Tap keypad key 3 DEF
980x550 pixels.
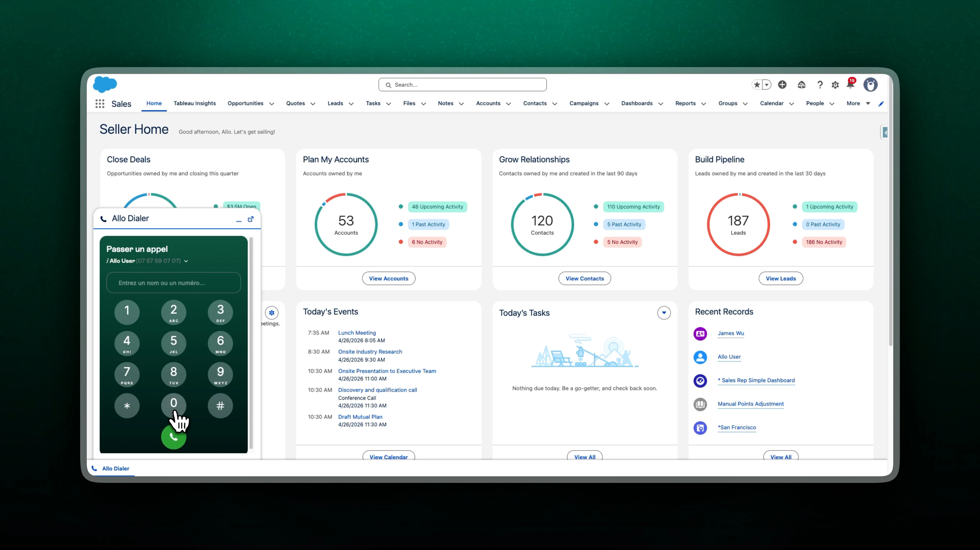coord(220,312)
